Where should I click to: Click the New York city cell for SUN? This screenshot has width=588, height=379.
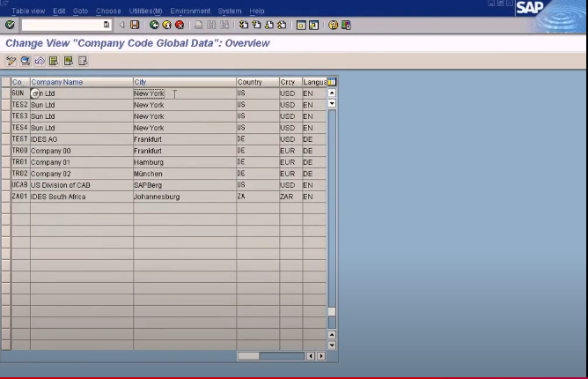(x=185, y=93)
